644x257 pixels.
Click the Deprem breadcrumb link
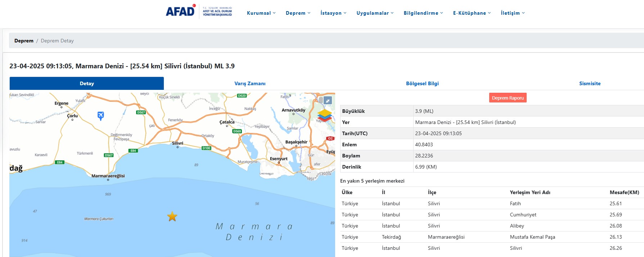[x=24, y=41]
